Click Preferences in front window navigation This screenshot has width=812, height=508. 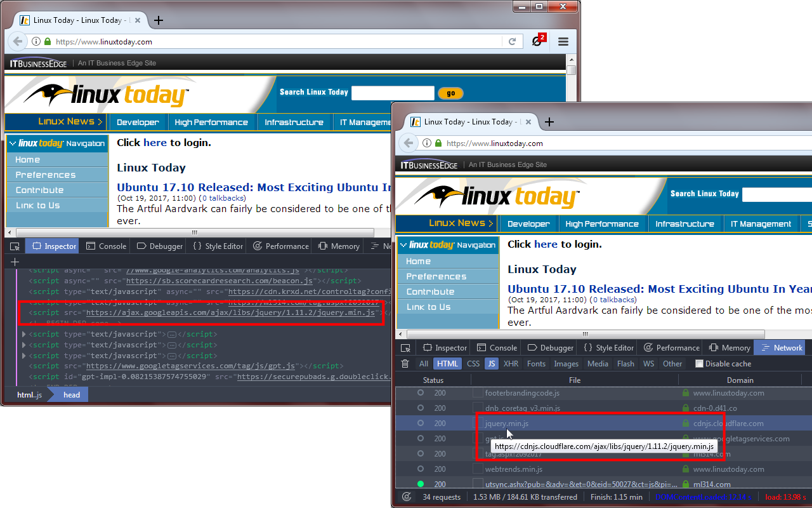pos(436,276)
